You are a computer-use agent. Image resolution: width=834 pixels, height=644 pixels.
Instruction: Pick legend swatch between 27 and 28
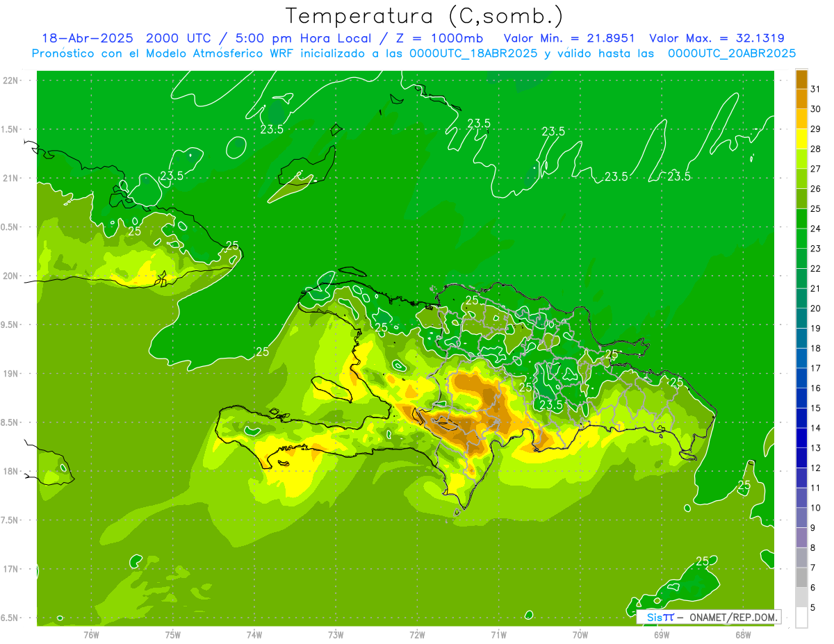[801, 158]
